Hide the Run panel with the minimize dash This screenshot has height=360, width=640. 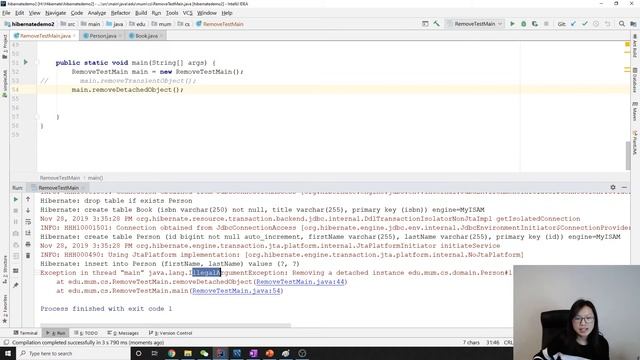[x=624, y=187]
